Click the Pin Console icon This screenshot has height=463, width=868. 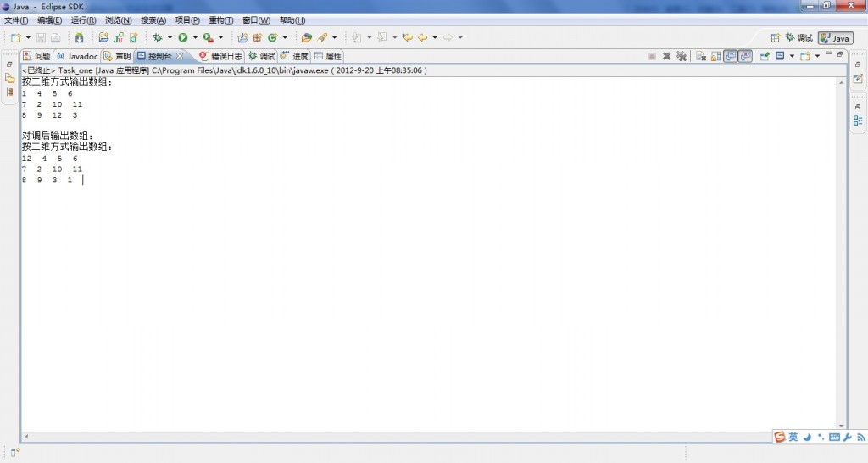coord(765,56)
